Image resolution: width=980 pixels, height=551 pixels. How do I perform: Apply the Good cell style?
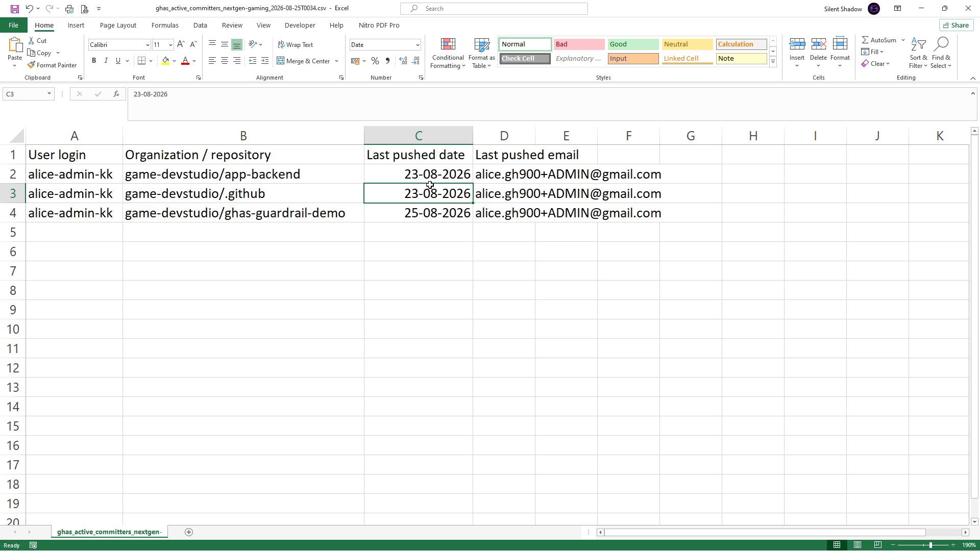[x=633, y=44]
